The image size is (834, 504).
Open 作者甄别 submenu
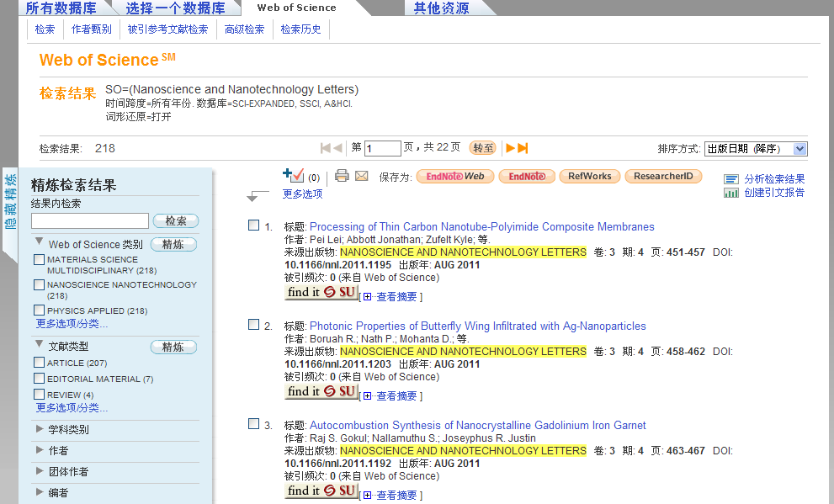pyautogui.click(x=92, y=29)
